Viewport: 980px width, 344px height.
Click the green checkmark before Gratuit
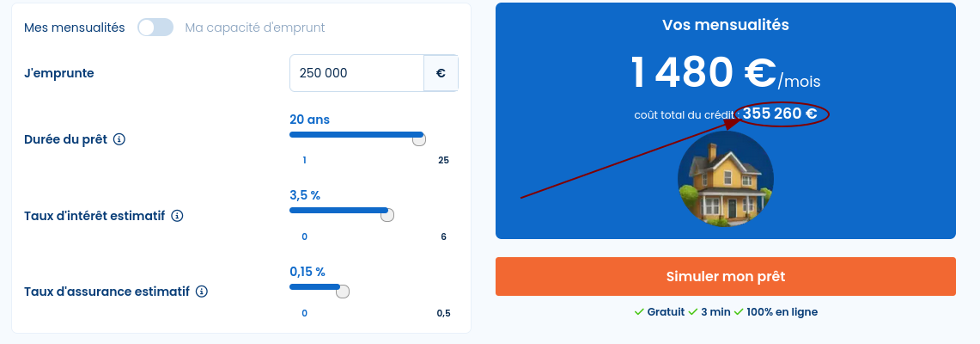(638, 312)
